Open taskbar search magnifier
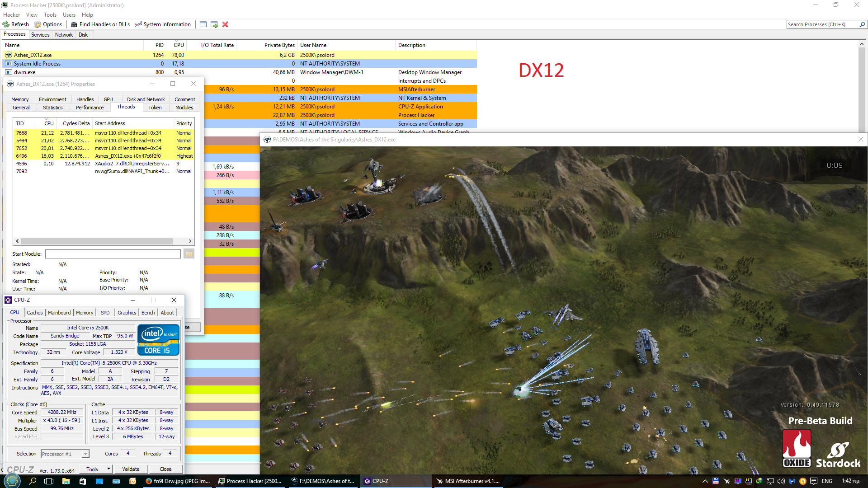This screenshot has width=868, height=488. 33,481
